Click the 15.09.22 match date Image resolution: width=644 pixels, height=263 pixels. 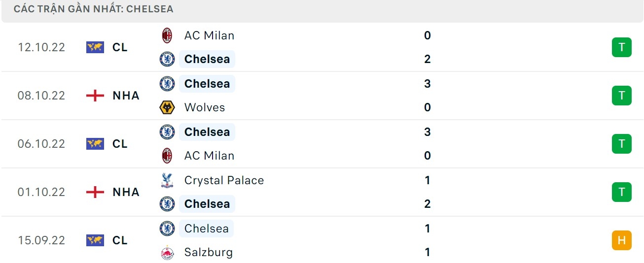pyautogui.click(x=41, y=240)
